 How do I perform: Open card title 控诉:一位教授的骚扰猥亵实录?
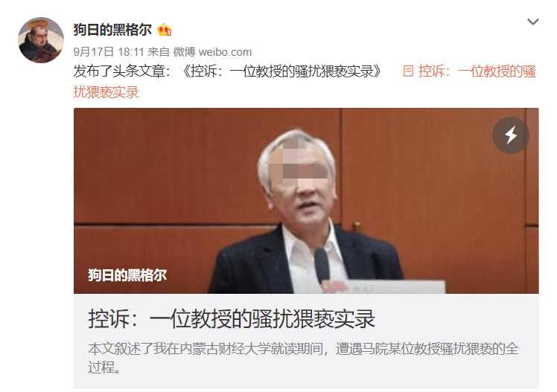(232, 319)
